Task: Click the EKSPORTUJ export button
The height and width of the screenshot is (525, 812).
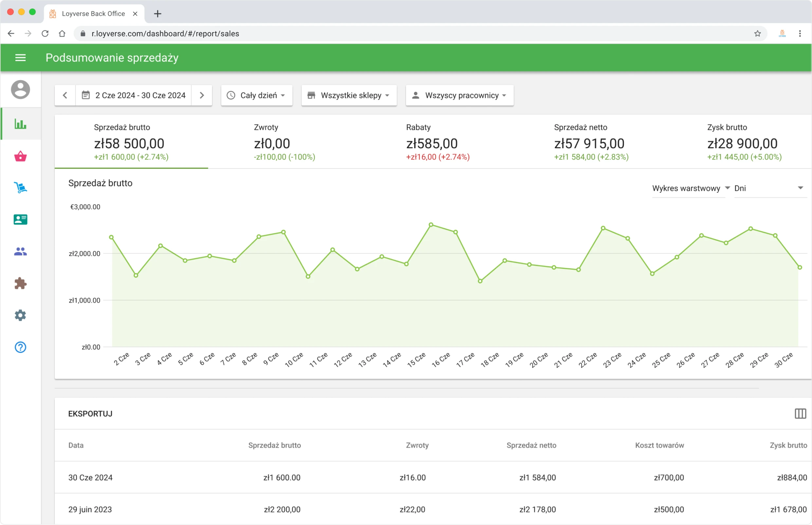Action: pos(90,413)
